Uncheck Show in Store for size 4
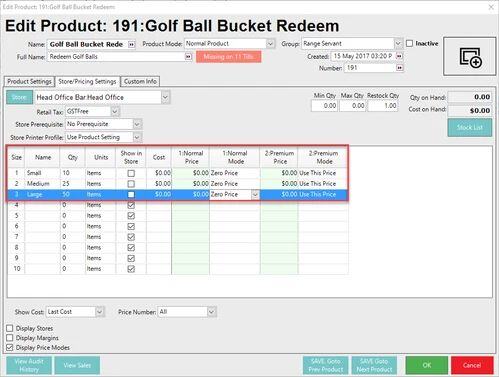The image size is (499, 377). click(131, 205)
